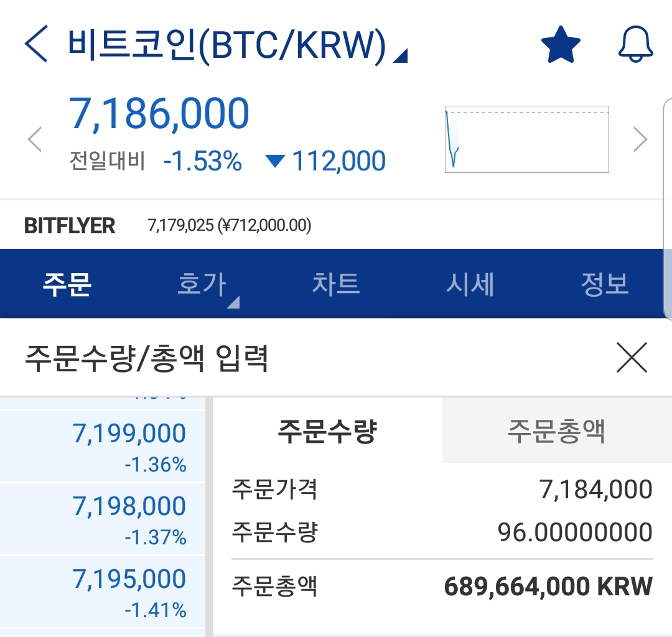The width and height of the screenshot is (672, 637).
Task: Go back with the left arrow icon
Action: point(36,44)
